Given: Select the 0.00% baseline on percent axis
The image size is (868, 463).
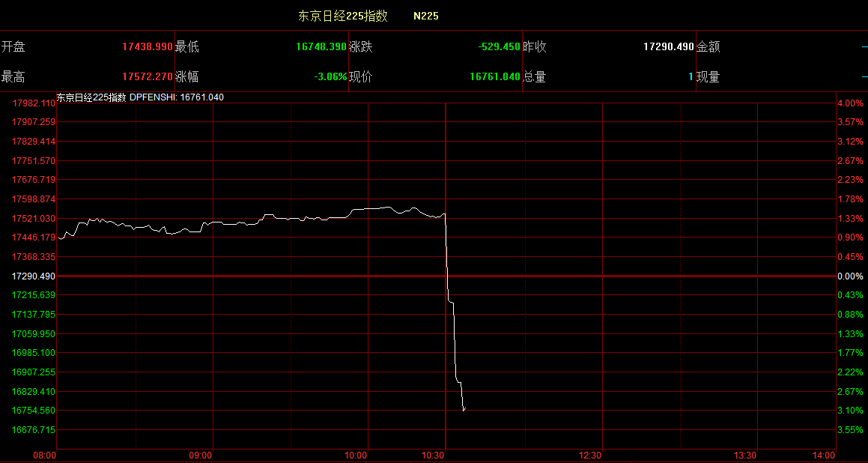Looking at the screenshot, I should click(x=850, y=276).
